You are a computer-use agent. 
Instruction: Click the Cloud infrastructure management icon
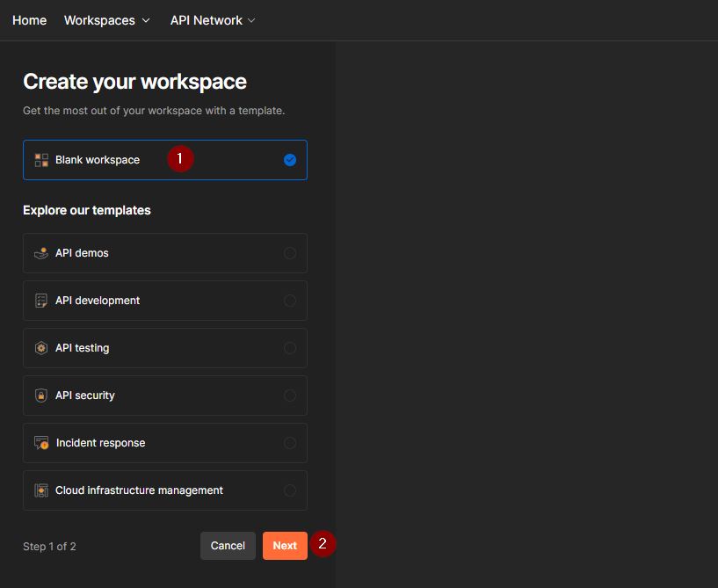coord(41,490)
